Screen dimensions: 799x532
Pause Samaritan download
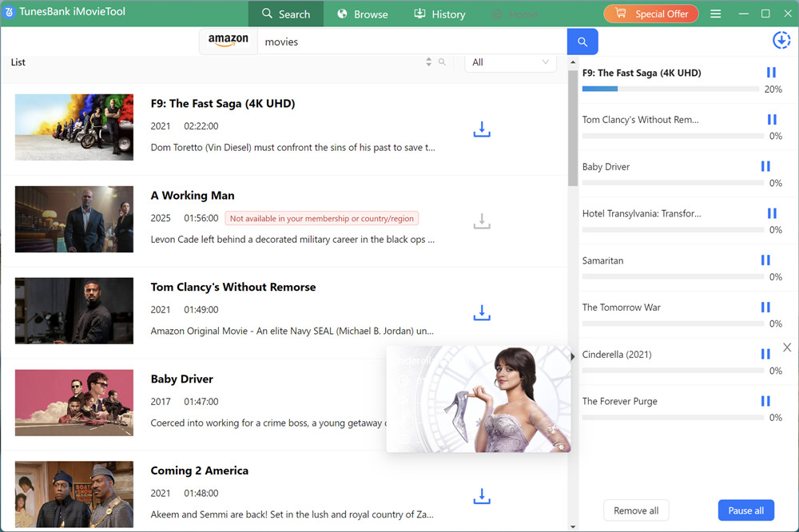tap(765, 260)
